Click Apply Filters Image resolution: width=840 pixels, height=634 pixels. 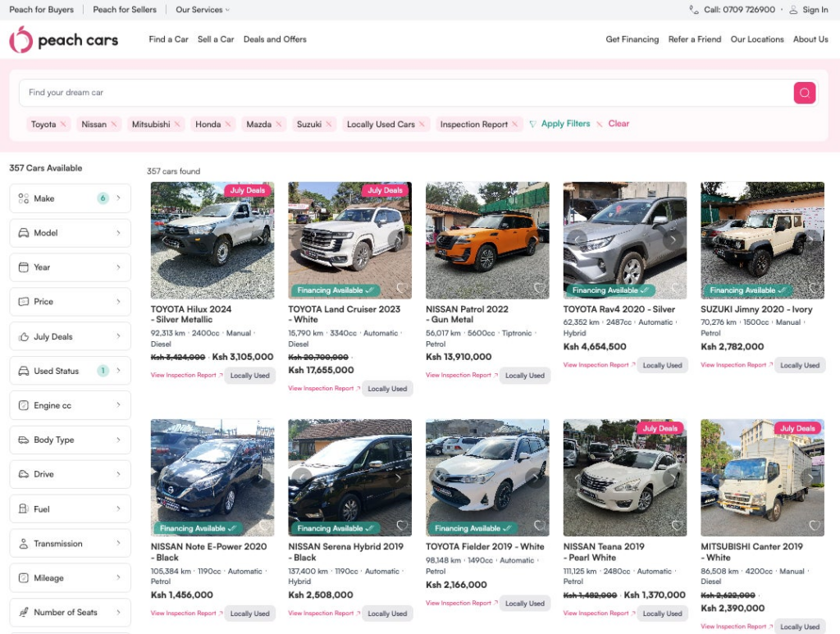559,124
